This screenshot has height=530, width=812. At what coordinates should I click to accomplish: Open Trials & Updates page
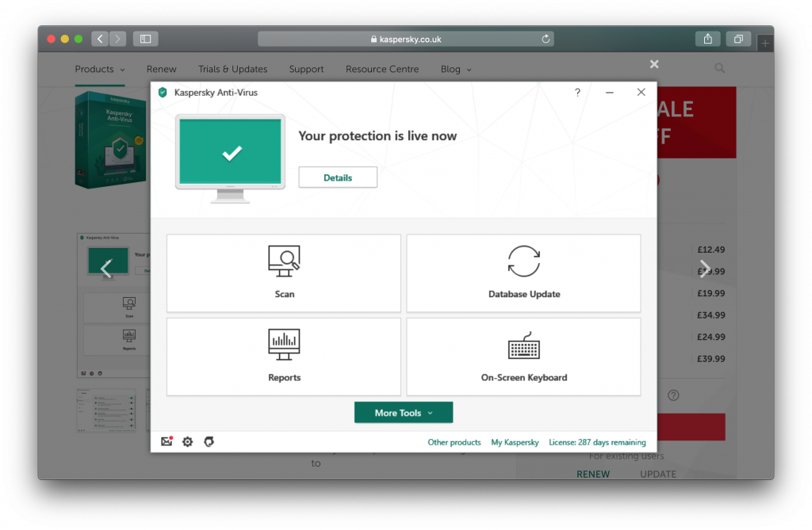click(x=232, y=69)
